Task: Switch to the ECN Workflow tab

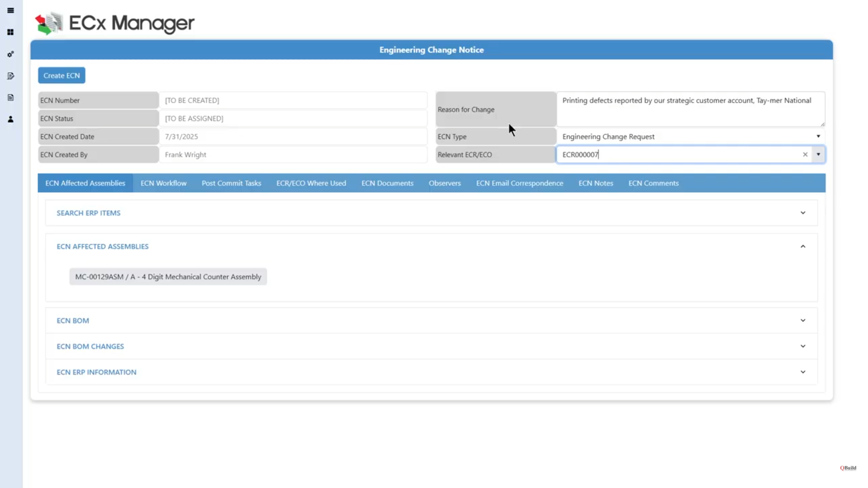Action: (163, 183)
